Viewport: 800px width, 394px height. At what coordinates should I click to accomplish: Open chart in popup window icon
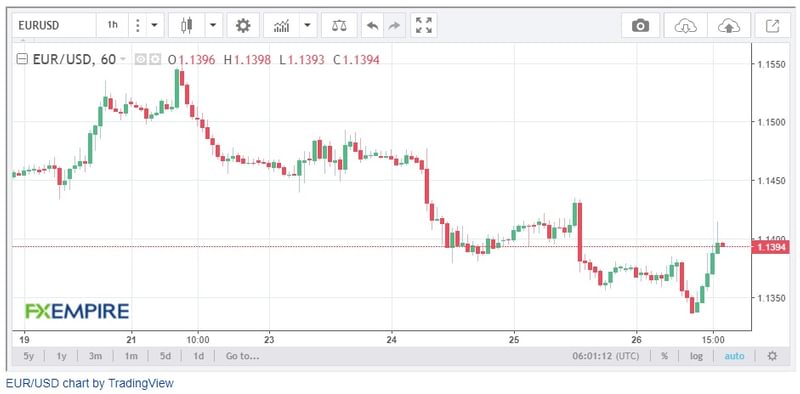pyautogui.click(x=773, y=26)
